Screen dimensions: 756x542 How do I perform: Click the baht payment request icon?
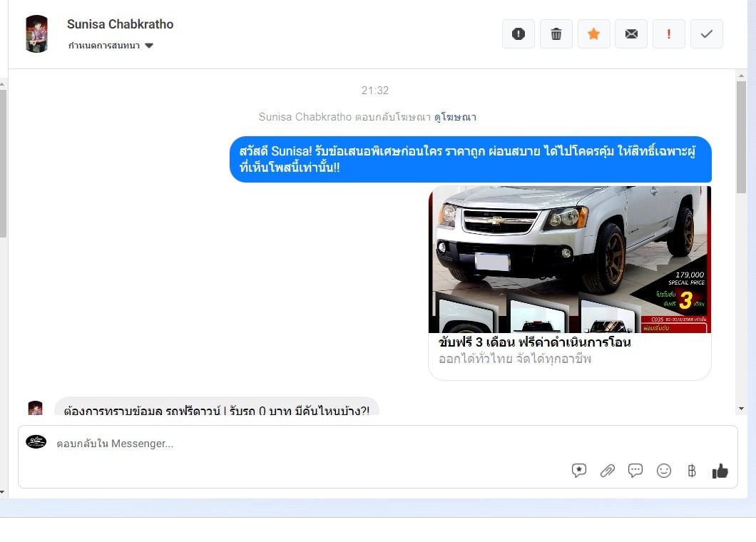(691, 471)
